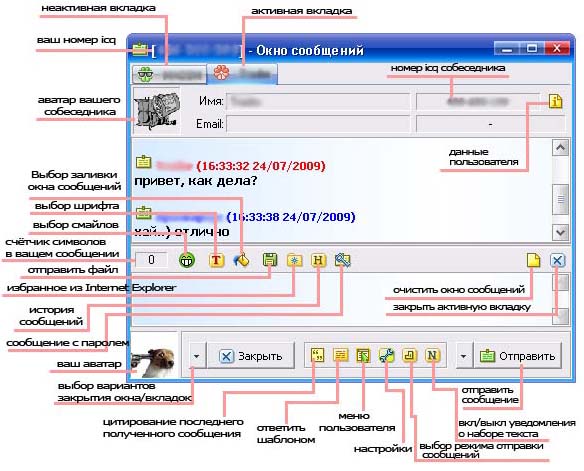Click reply with template icon
The height and width of the screenshot is (471, 584).
(x=340, y=356)
